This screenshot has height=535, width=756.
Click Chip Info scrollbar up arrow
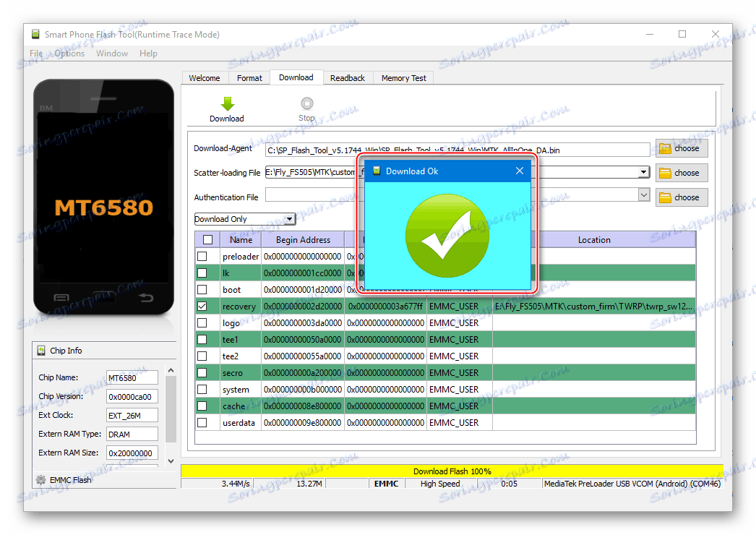tap(171, 370)
